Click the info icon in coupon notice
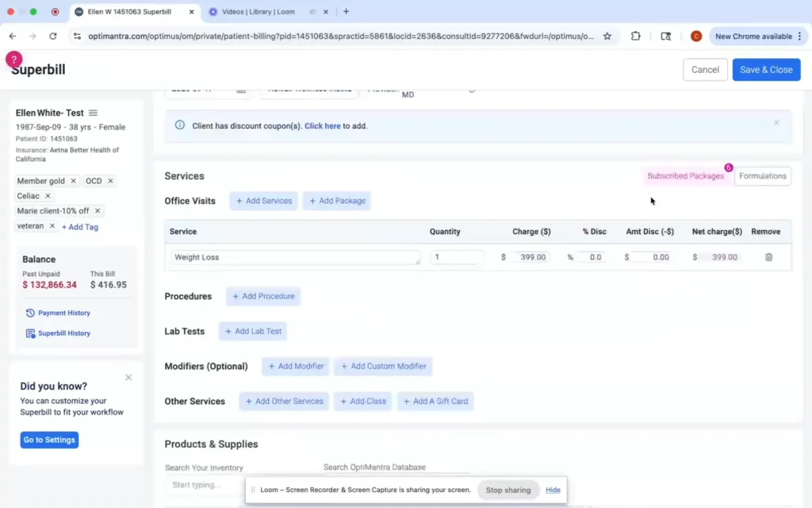 click(x=180, y=125)
